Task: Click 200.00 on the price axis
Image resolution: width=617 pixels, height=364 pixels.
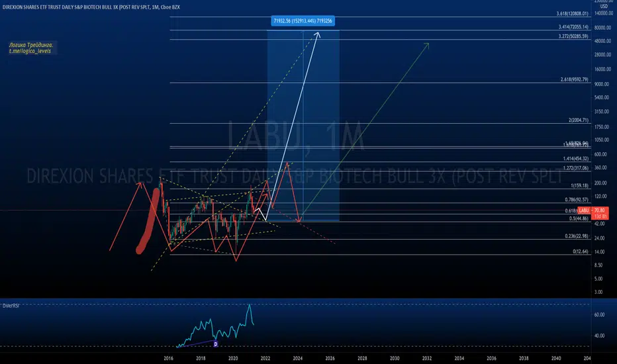Action: coord(601,183)
